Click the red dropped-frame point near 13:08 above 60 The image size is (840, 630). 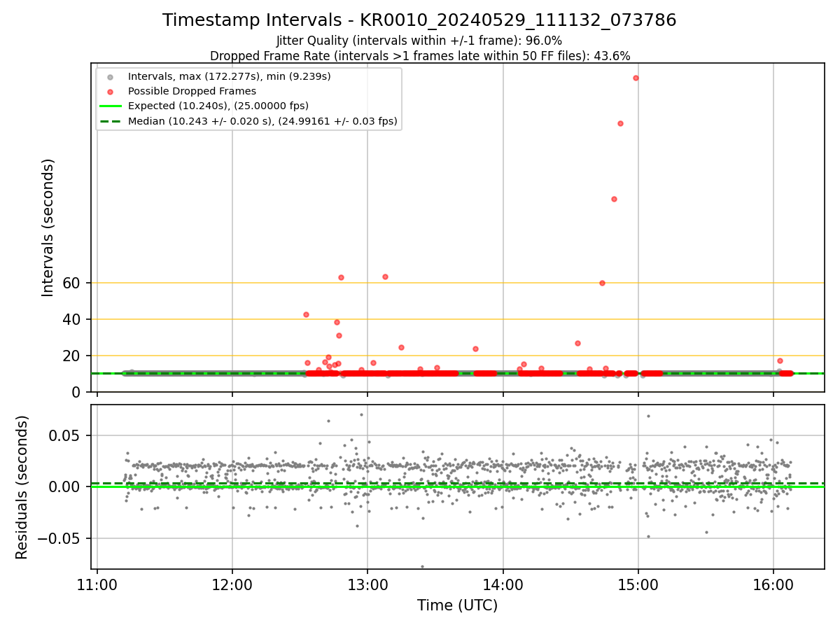[x=385, y=276]
